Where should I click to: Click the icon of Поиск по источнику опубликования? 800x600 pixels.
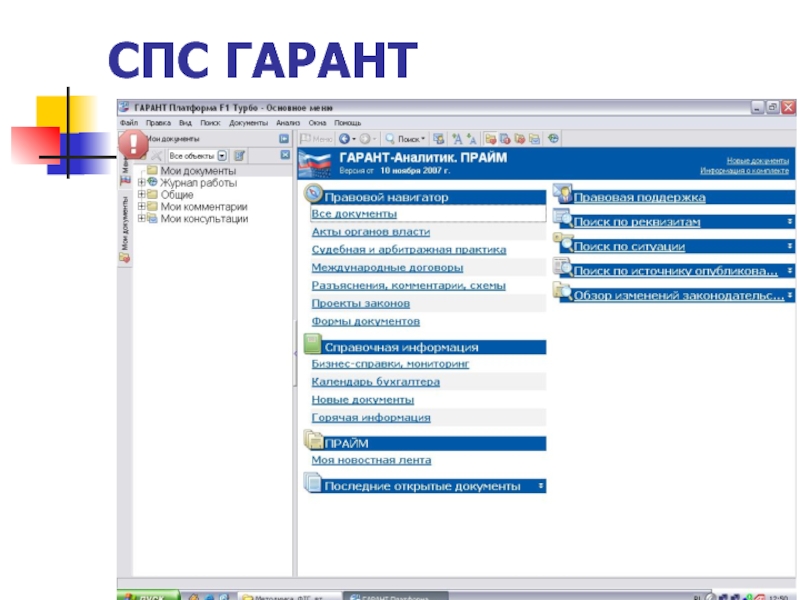pos(563,267)
